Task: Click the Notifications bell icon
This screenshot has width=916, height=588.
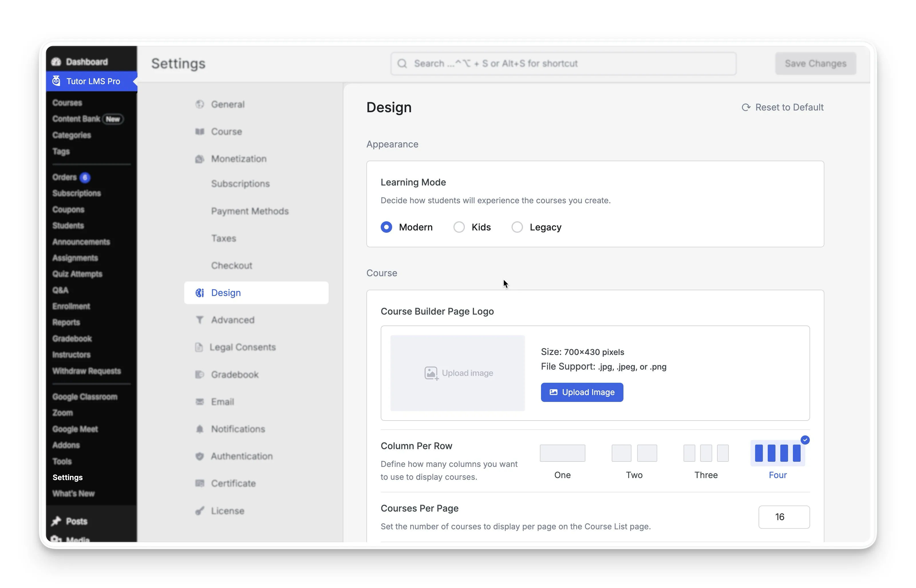Action: pyautogui.click(x=200, y=429)
